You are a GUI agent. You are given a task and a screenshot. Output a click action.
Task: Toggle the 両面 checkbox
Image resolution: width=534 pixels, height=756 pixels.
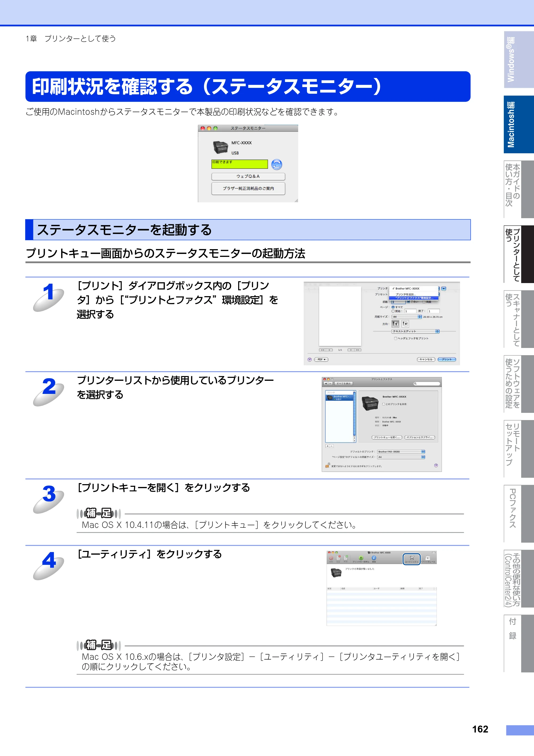[424, 301]
